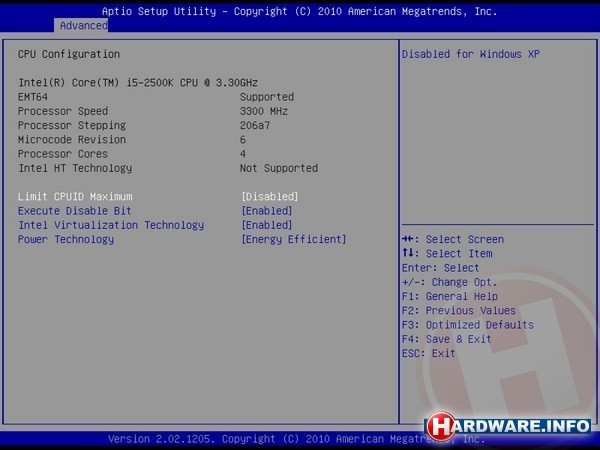This screenshot has height=450, width=600.
Task: Select the Limit CPUID Maximum setting
Action: (75, 197)
